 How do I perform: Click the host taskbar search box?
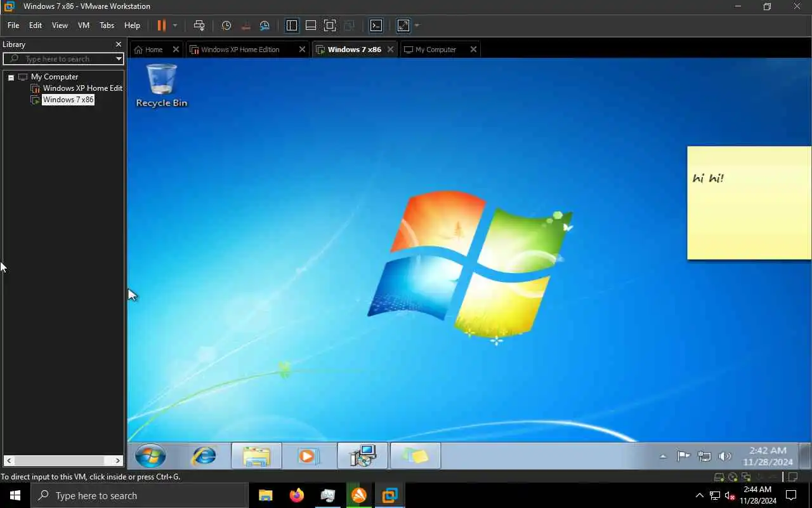(140, 495)
